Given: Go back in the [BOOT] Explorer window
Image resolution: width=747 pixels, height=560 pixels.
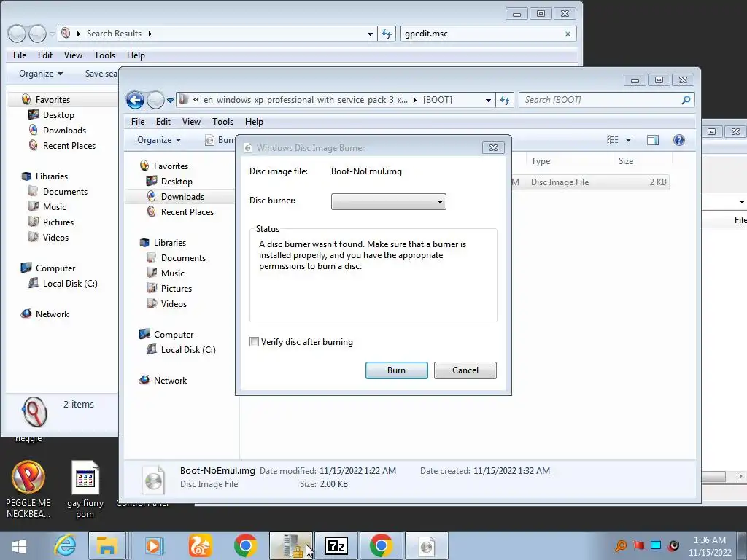Looking at the screenshot, I should (135, 100).
